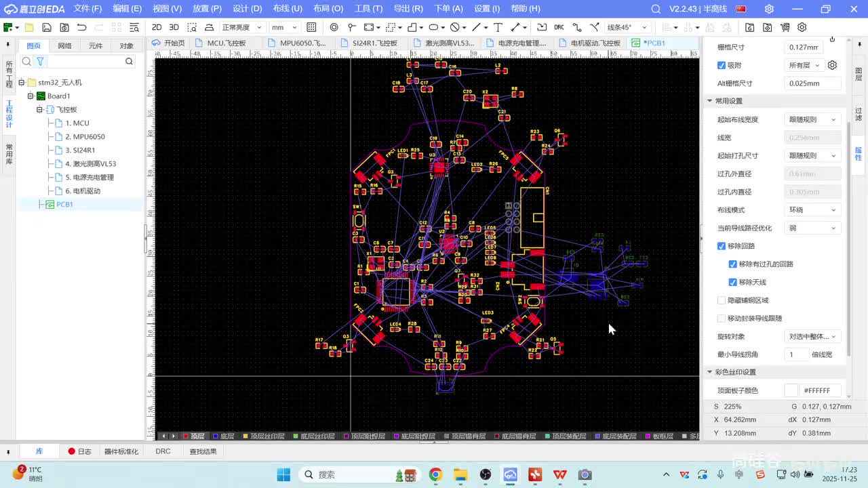Viewport: 868px width, 488px height.
Task: Toggle the 移除有过孔的回路 checkbox
Action: coord(732,264)
